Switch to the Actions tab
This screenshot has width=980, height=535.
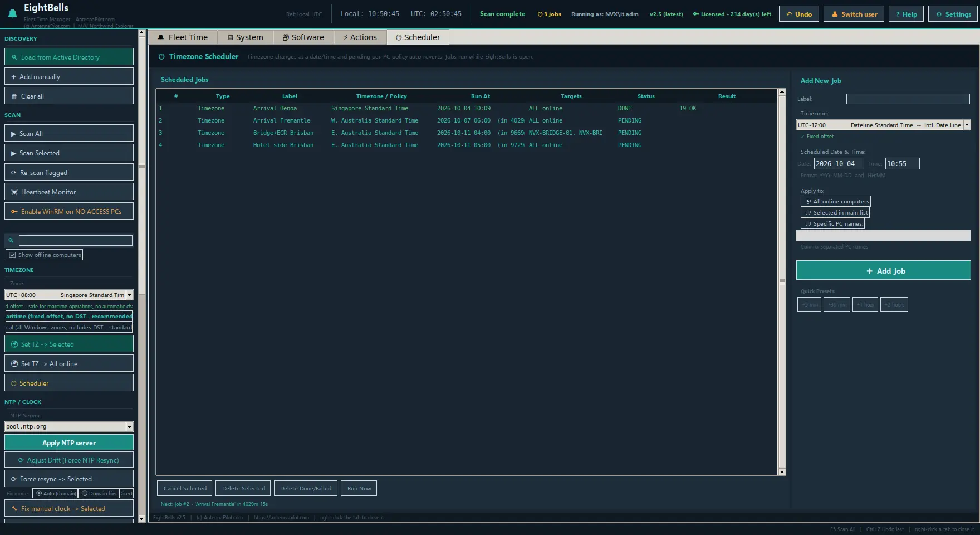click(x=360, y=37)
